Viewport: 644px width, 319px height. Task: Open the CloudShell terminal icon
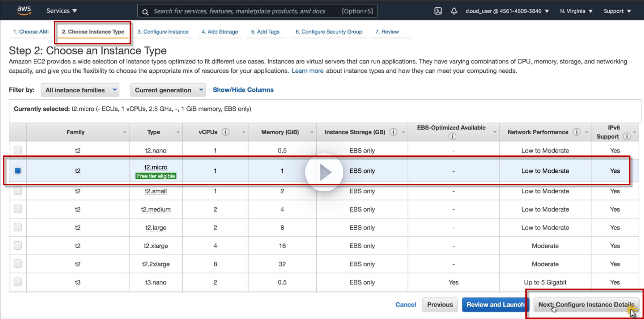click(438, 11)
